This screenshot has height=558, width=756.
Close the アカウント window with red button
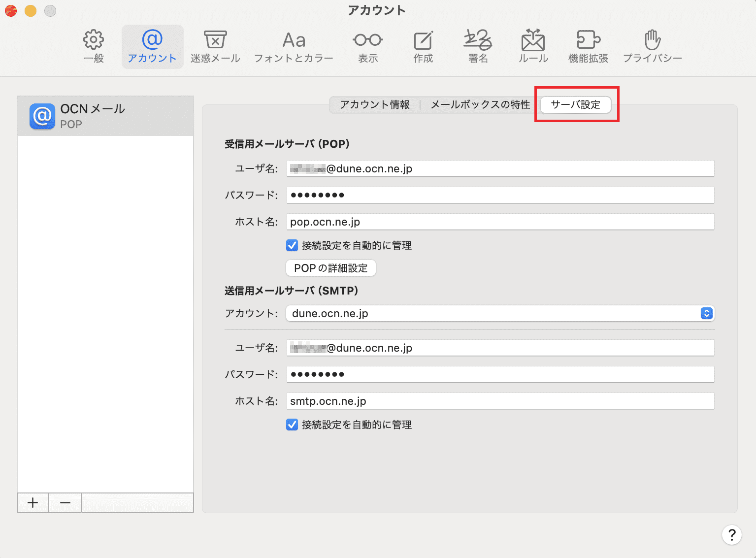click(x=11, y=10)
